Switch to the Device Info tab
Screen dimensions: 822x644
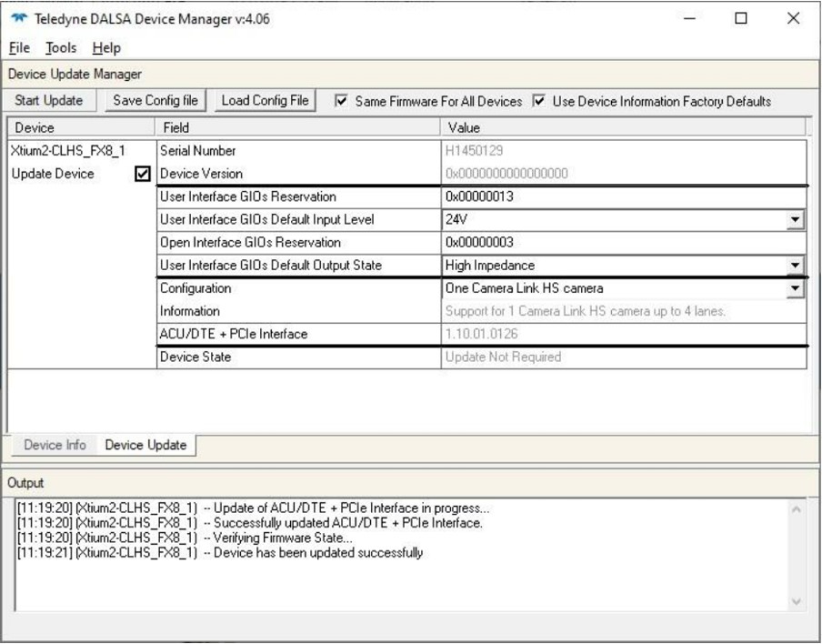click(55, 445)
